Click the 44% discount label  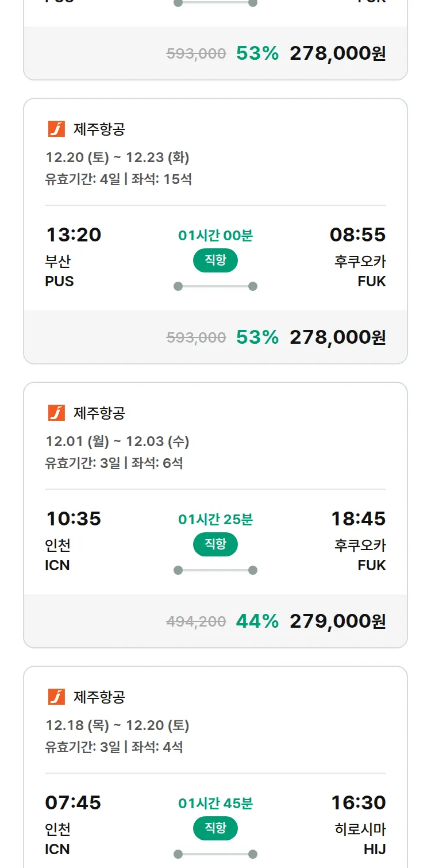coord(257,621)
